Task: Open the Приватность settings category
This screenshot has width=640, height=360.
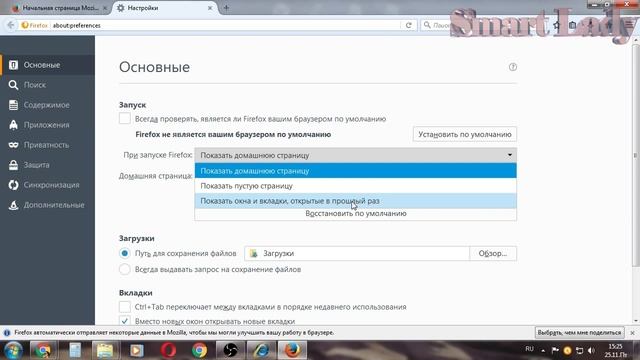Action: point(47,145)
